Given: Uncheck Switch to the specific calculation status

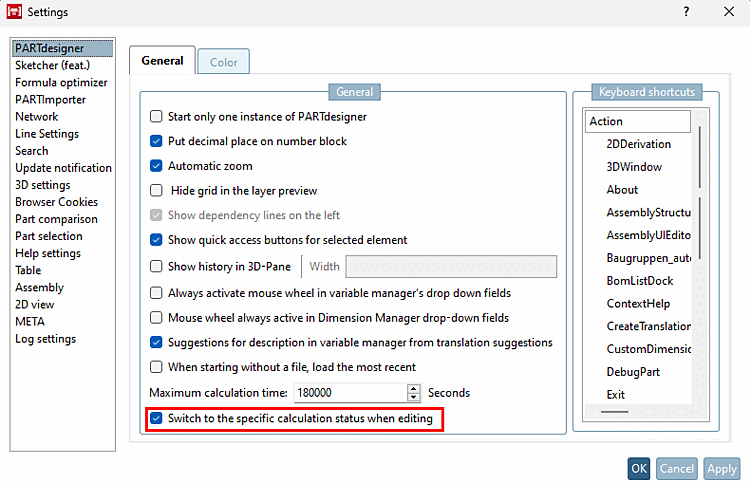Looking at the screenshot, I should 156,418.
